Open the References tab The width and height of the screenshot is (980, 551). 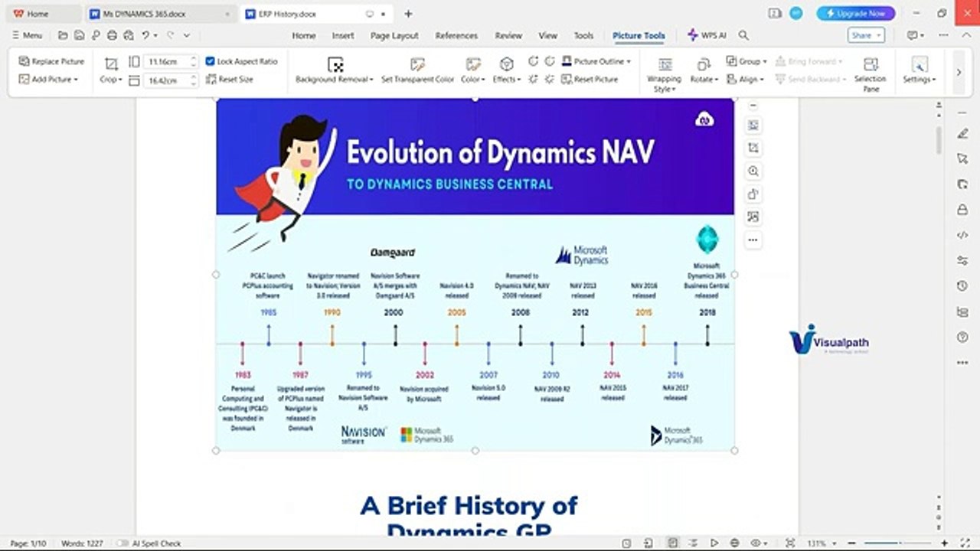pyautogui.click(x=456, y=35)
